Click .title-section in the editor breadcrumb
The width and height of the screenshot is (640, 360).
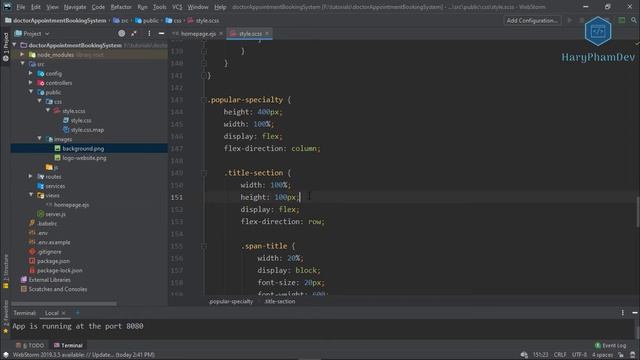(x=280, y=302)
